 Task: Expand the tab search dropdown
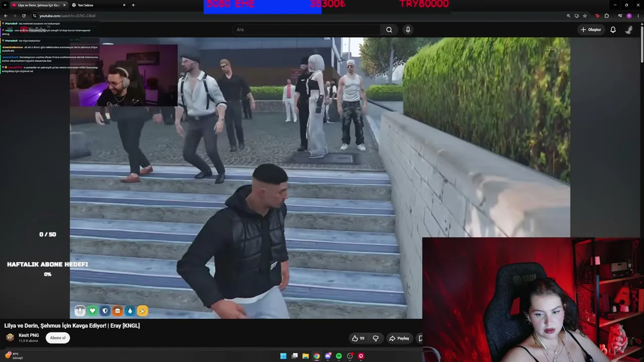[4, 5]
